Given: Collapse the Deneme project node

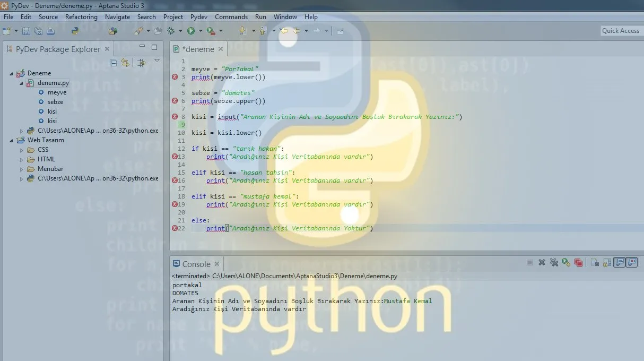Looking at the screenshot, I should [x=12, y=73].
